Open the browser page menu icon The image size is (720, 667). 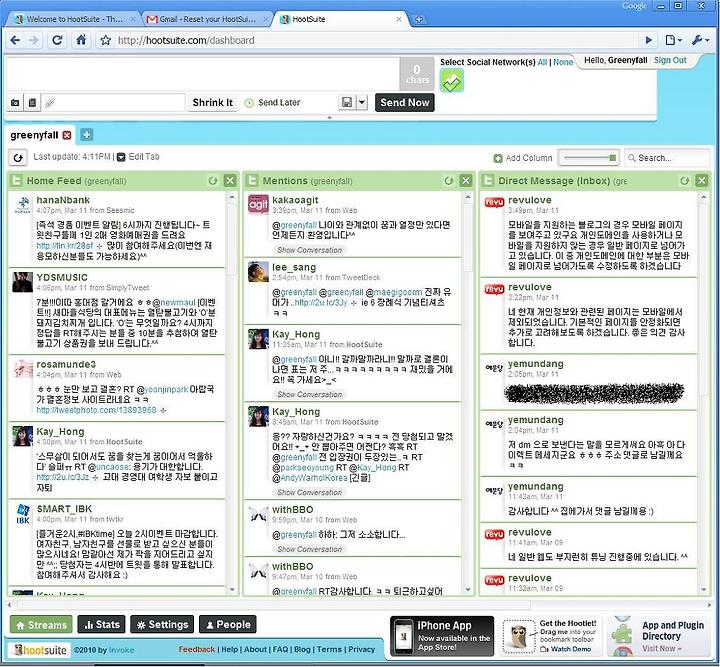(673, 40)
